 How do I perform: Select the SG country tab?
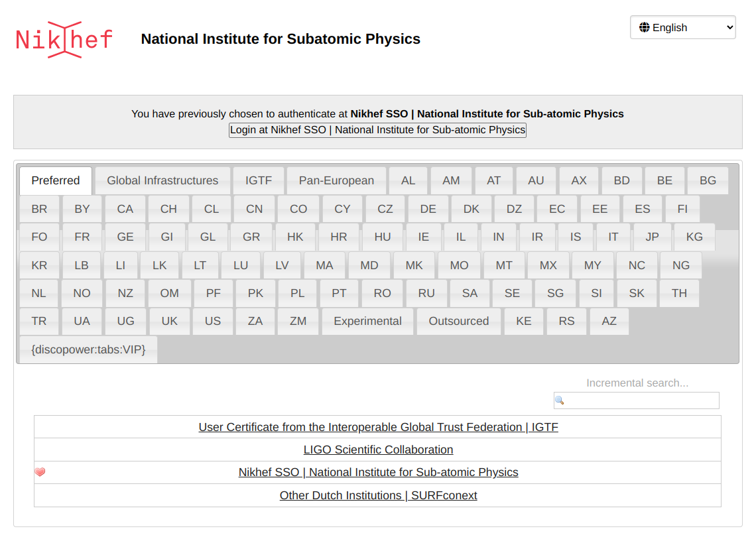556,294
